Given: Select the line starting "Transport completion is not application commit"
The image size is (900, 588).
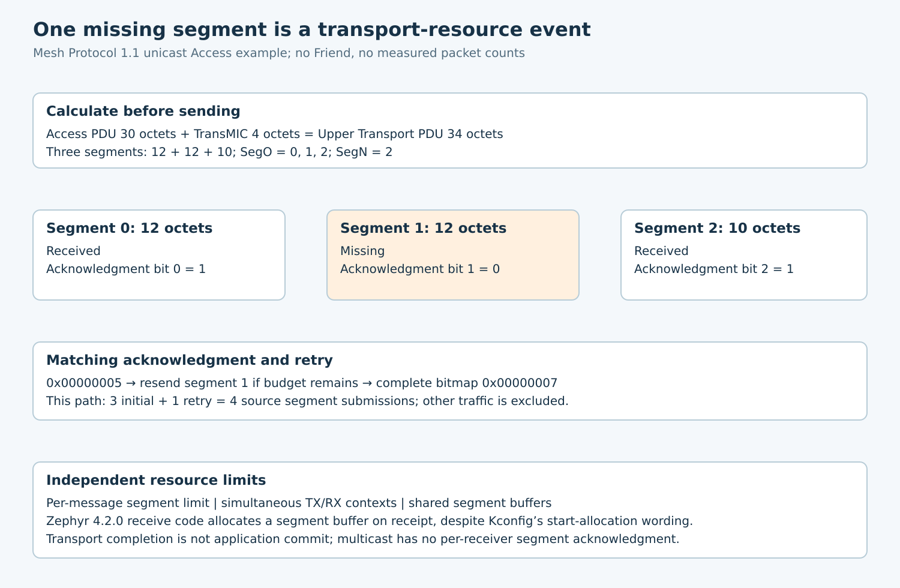Looking at the screenshot, I should pos(363,539).
